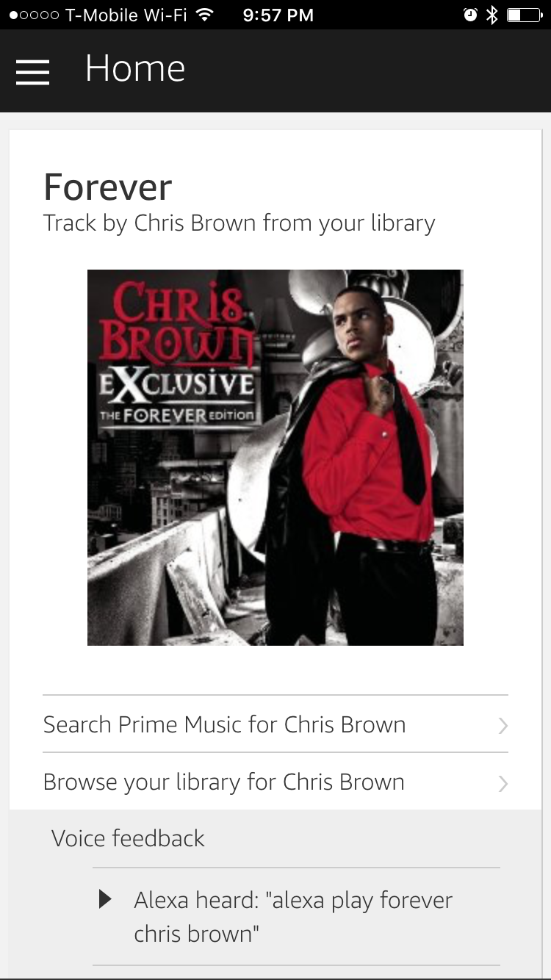Image resolution: width=551 pixels, height=980 pixels.
Task: Open the hamburger navigation menu
Action: 32,72
